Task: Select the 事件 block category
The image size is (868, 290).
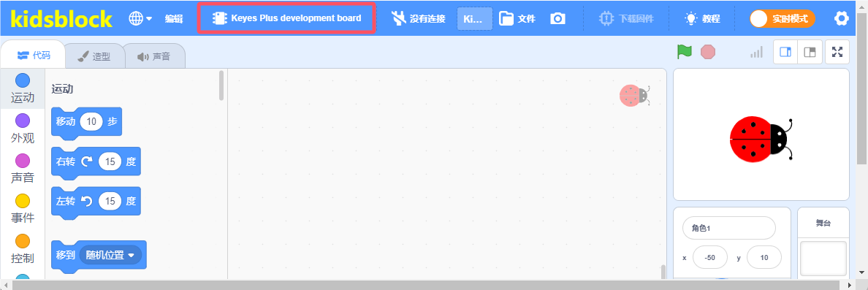Action: pyautogui.click(x=23, y=209)
